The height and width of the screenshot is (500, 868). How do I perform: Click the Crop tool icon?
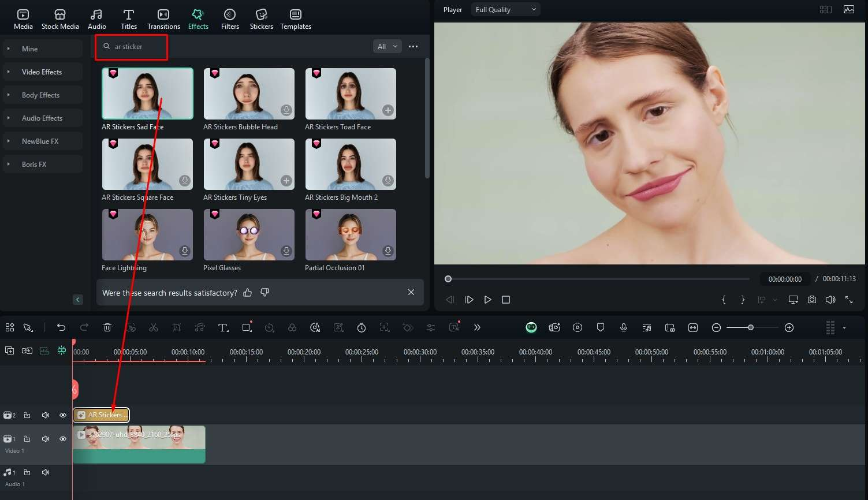click(177, 327)
